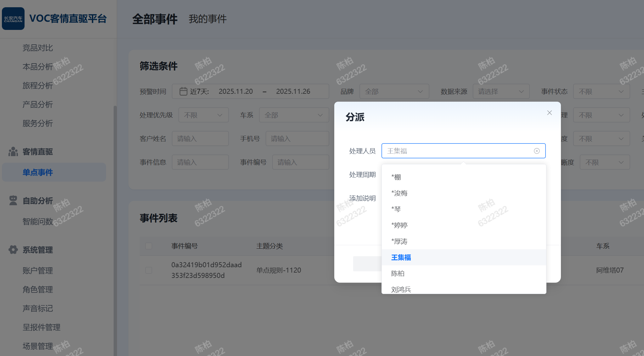The width and height of the screenshot is (644, 356).
Task: Go to 竞品对比 in sidebar
Action: [x=37, y=48]
